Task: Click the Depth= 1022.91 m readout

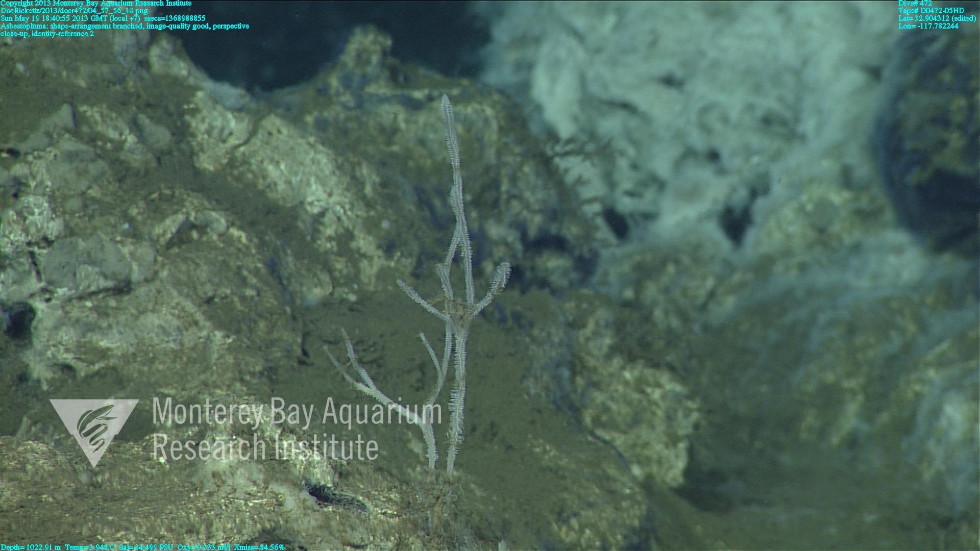Action: click(31, 547)
